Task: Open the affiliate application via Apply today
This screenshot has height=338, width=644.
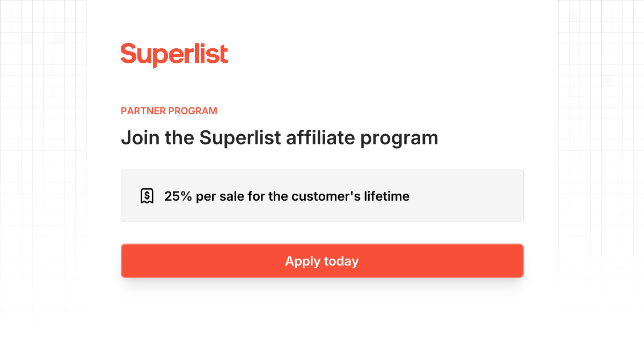Action: pyautogui.click(x=322, y=261)
